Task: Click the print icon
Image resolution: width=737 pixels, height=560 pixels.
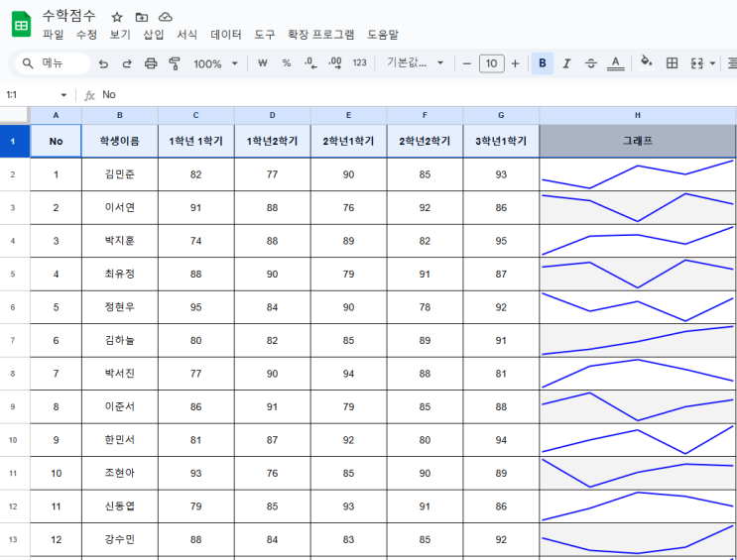Action: [x=151, y=63]
